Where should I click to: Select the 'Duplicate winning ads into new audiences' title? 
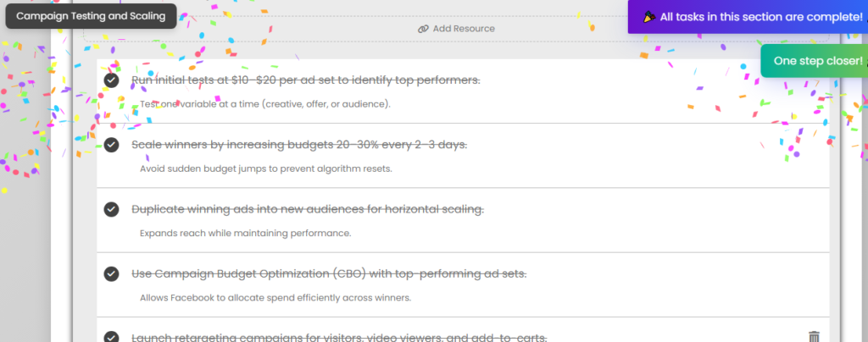coord(307,209)
